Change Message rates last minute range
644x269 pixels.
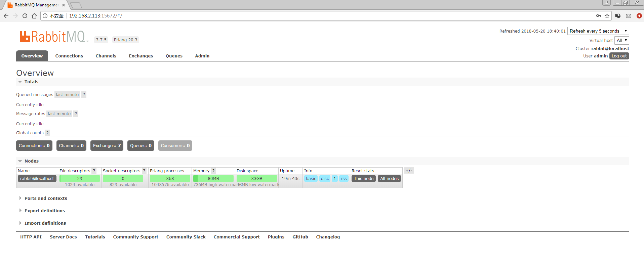[x=59, y=114]
